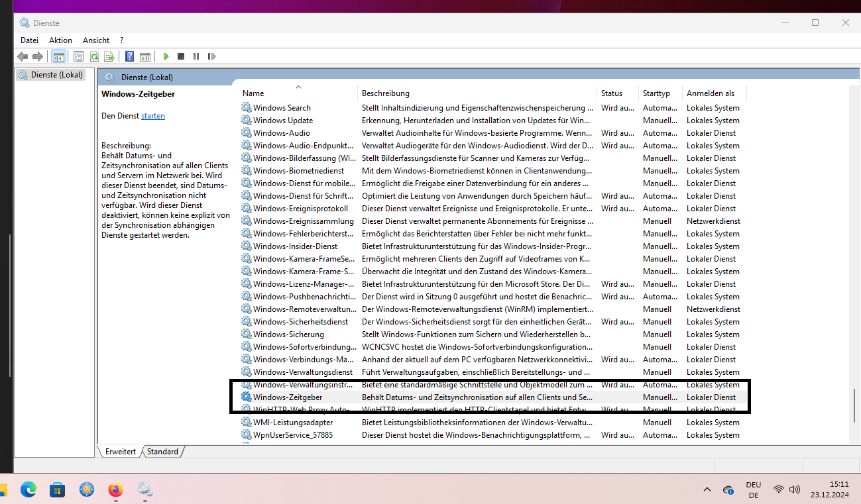861x504 pixels.
Task: Open the Ansicht menu
Action: (x=96, y=40)
